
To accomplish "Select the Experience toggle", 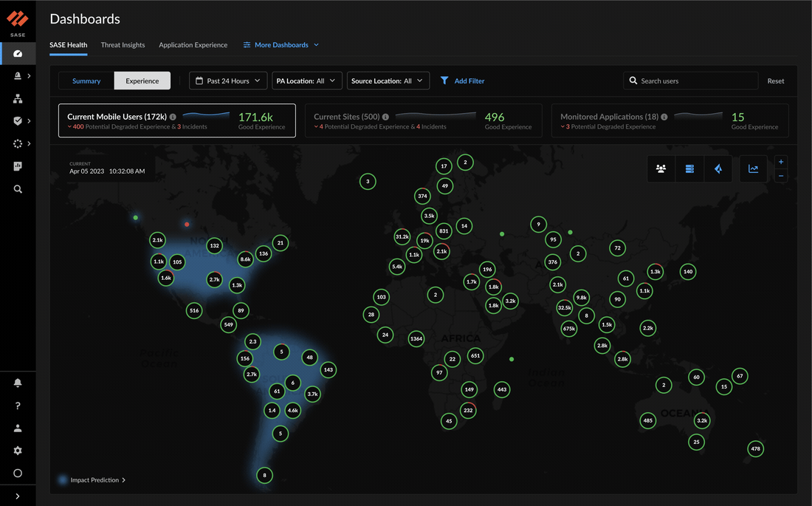I will click(142, 81).
